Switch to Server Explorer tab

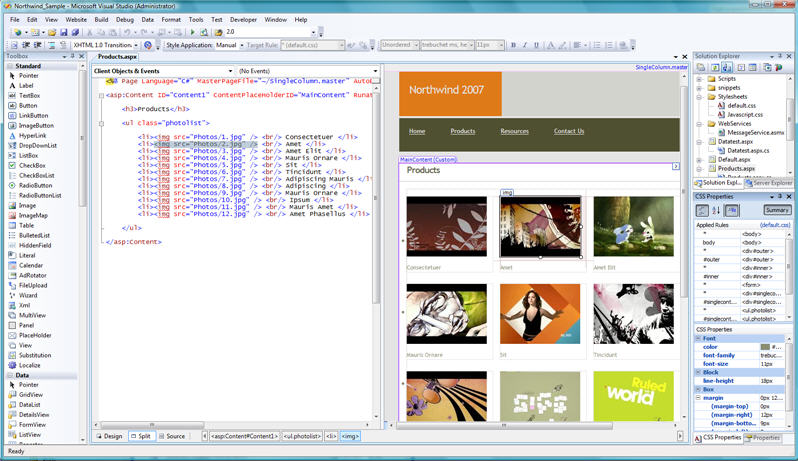(768, 183)
